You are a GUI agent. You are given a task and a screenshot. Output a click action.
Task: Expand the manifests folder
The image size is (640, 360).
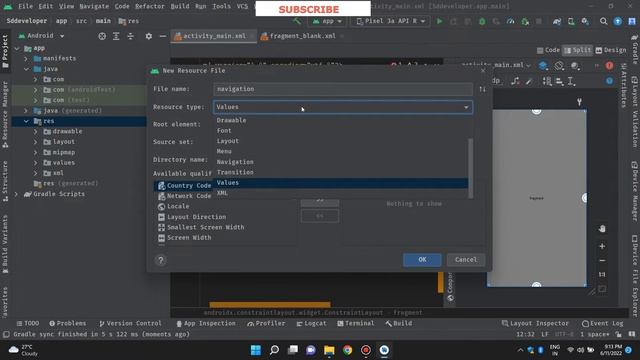point(26,59)
